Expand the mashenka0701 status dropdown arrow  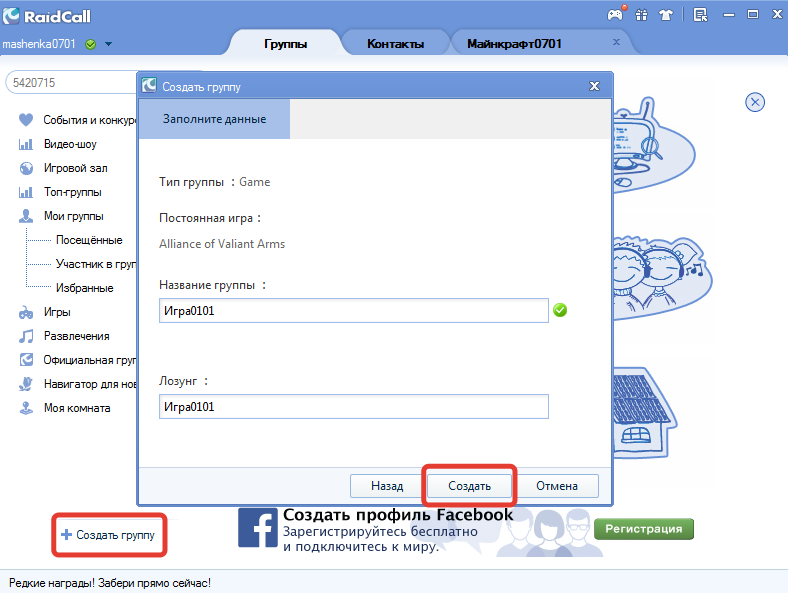coord(108,44)
